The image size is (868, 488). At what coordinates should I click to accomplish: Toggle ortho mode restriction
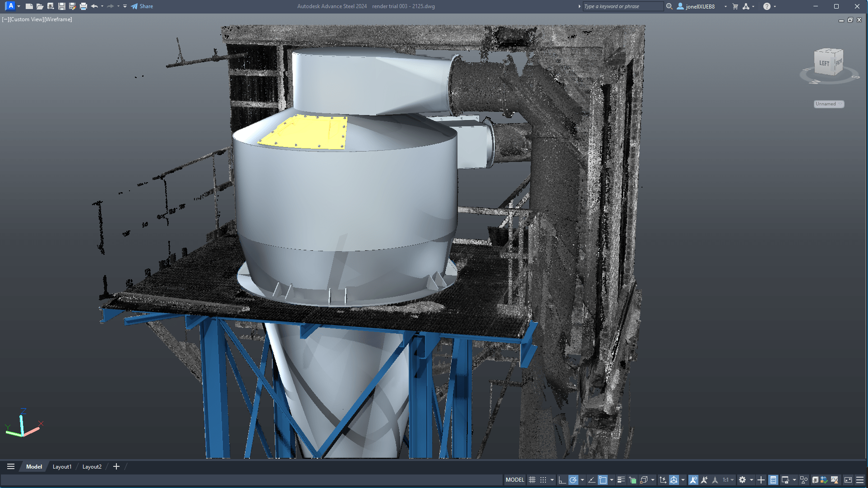click(562, 480)
